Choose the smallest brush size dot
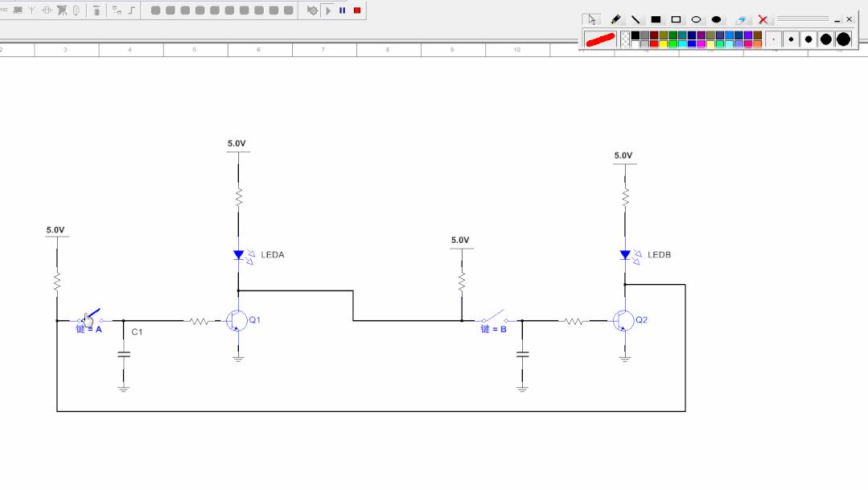This screenshot has height=490, width=868. click(x=774, y=39)
